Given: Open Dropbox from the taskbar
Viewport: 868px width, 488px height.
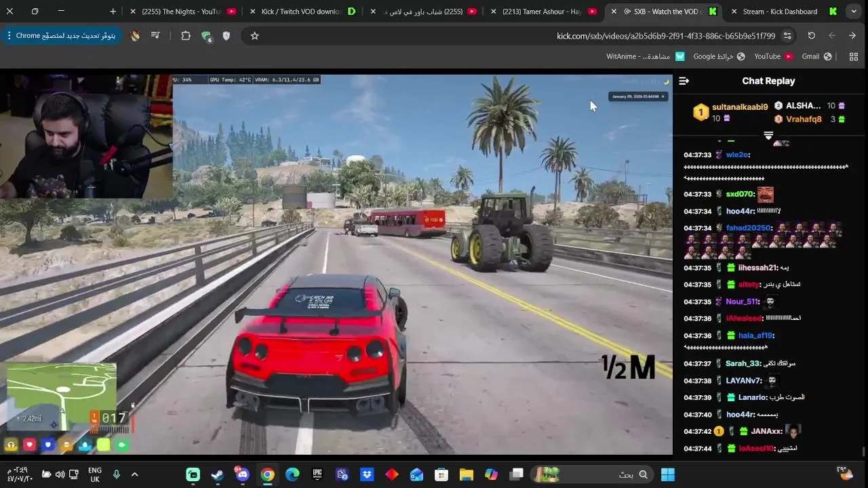Looking at the screenshot, I should (x=367, y=474).
